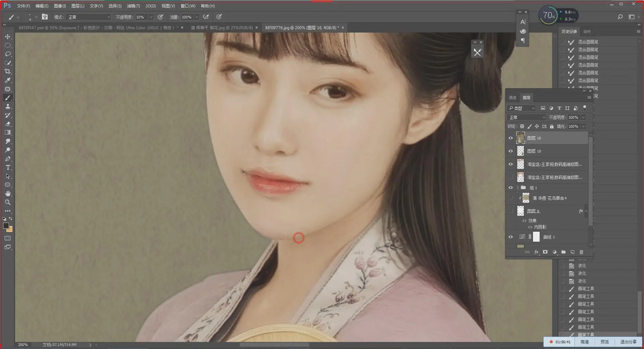Hide layer 图层 16 with eye icon

tap(511, 138)
